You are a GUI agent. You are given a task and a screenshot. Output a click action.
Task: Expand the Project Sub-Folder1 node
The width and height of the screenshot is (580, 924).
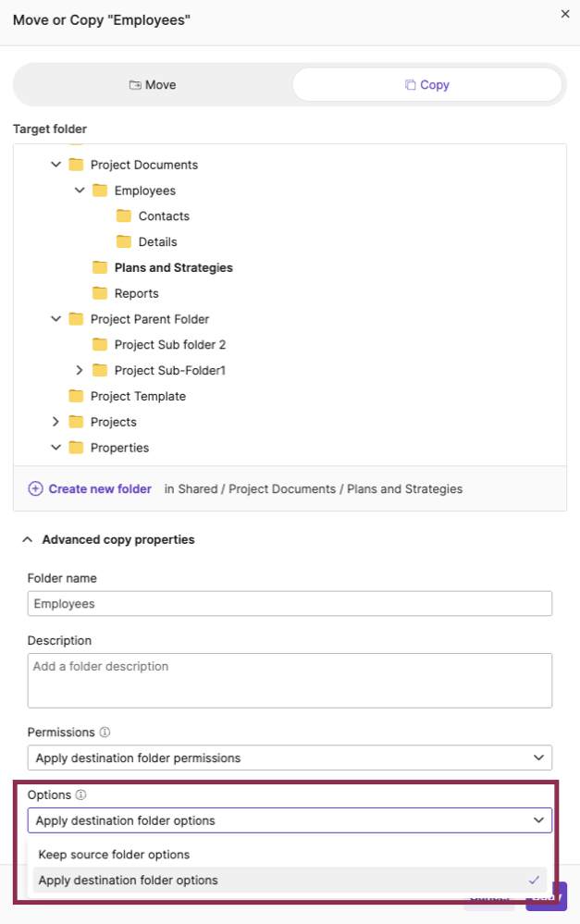[x=79, y=370]
